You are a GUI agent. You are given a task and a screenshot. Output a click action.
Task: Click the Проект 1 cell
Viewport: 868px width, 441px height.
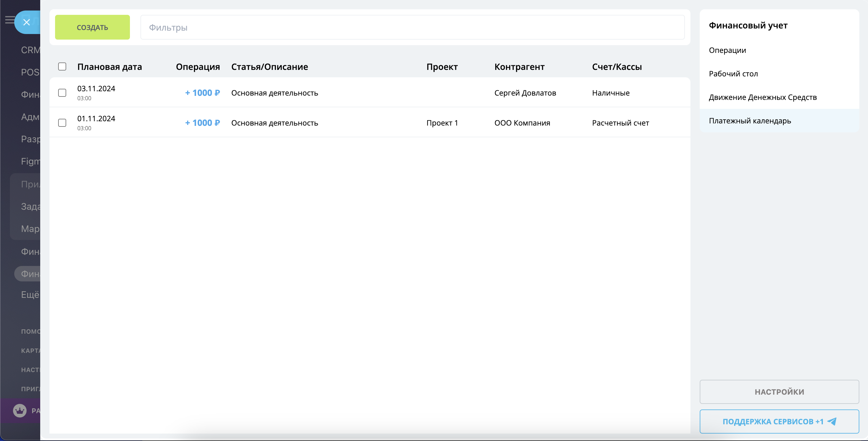442,123
